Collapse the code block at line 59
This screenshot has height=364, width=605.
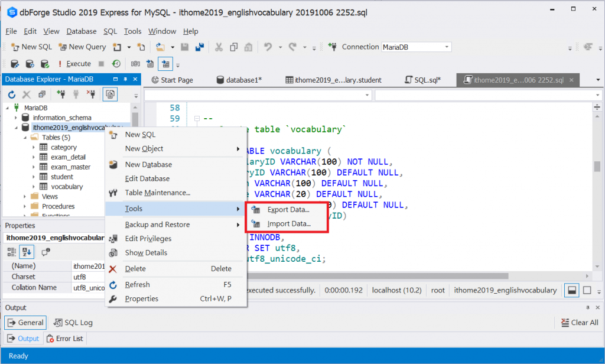pos(197,119)
